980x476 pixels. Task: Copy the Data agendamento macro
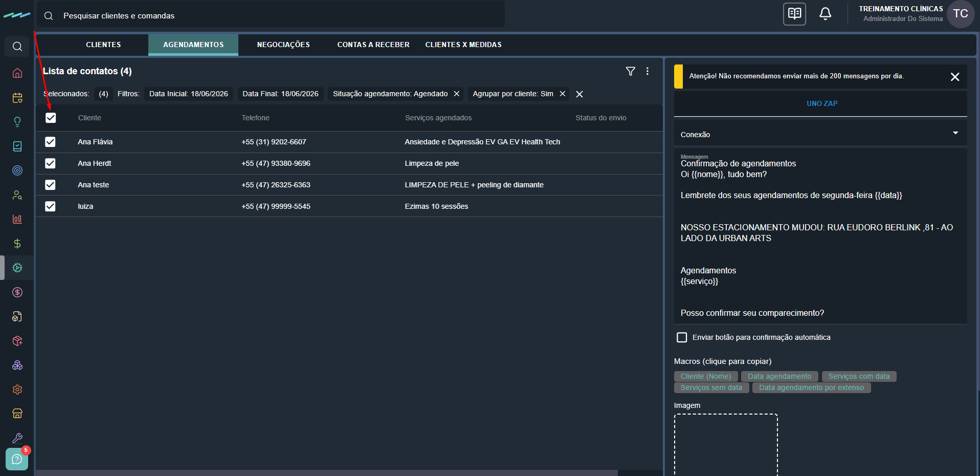pyautogui.click(x=779, y=376)
